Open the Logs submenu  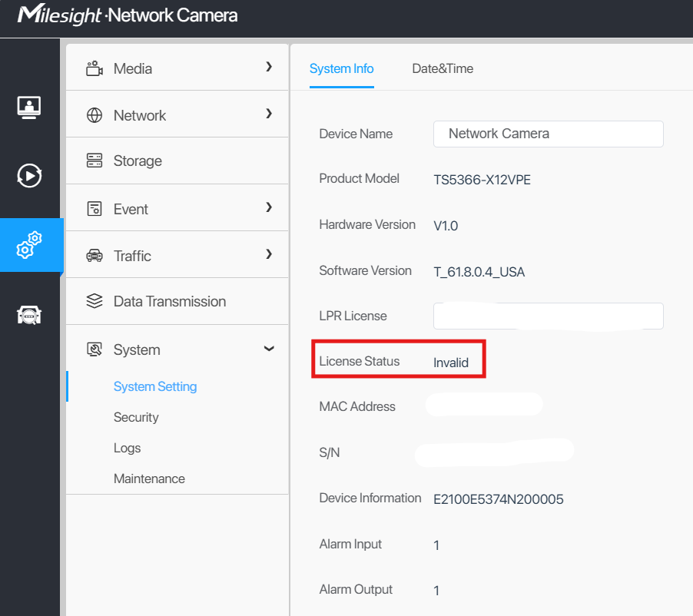(x=128, y=448)
